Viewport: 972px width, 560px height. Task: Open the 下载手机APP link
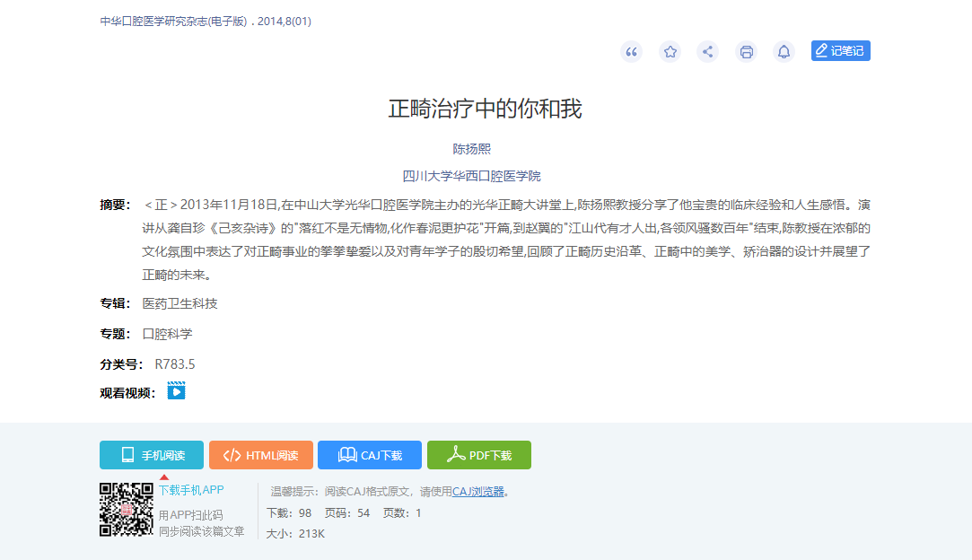(191, 490)
